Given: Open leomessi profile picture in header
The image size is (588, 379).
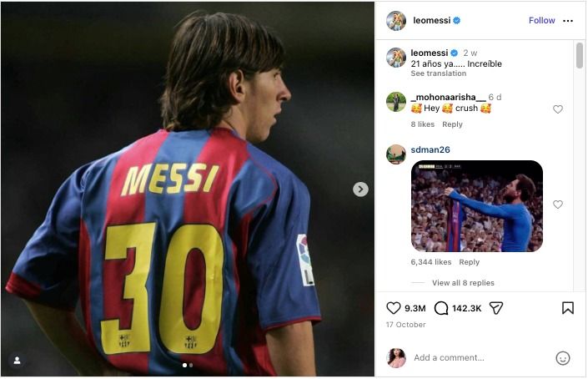Looking at the screenshot, I should pyautogui.click(x=396, y=21).
